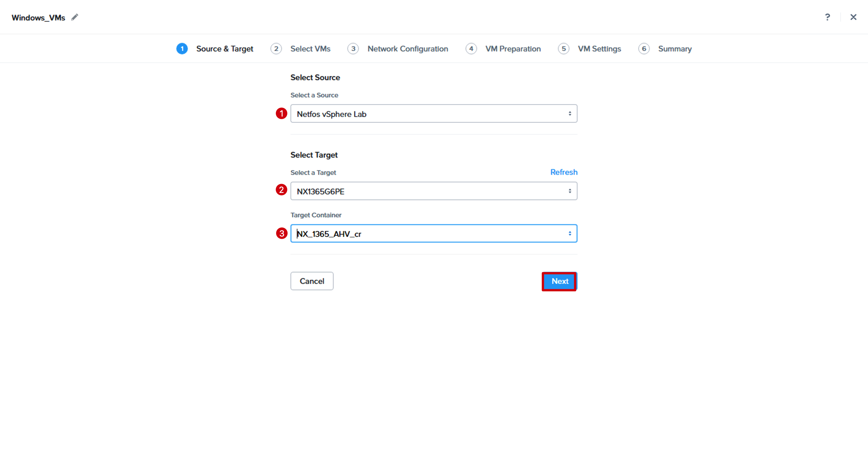Open the VM Settings step

pos(599,49)
